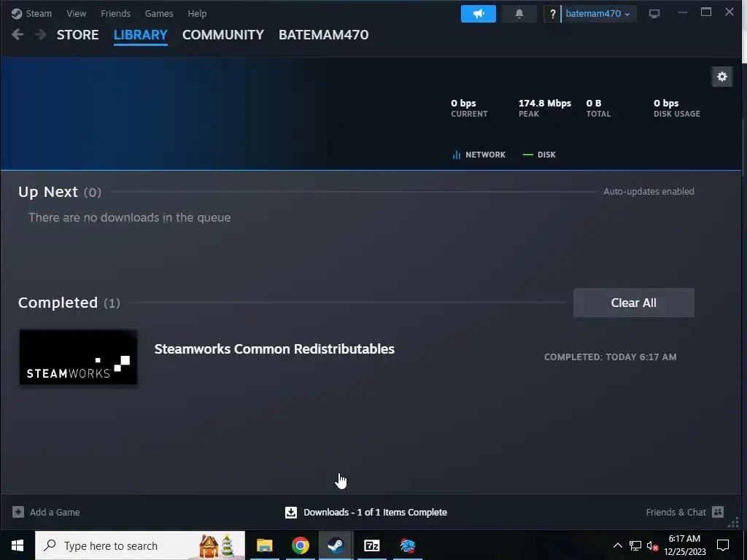Click COMPLETED: TODAY 6:17 AM text
The image size is (747, 560).
click(x=611, y=357)
